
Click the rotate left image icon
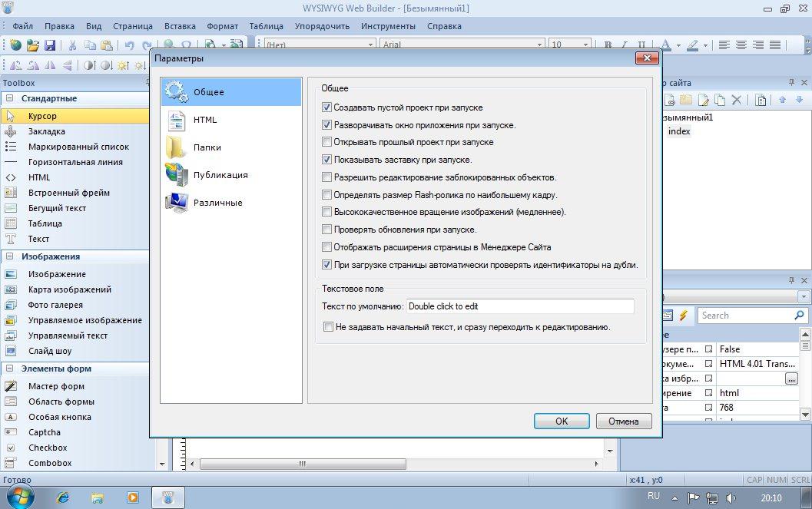click(x=16, y=65)
